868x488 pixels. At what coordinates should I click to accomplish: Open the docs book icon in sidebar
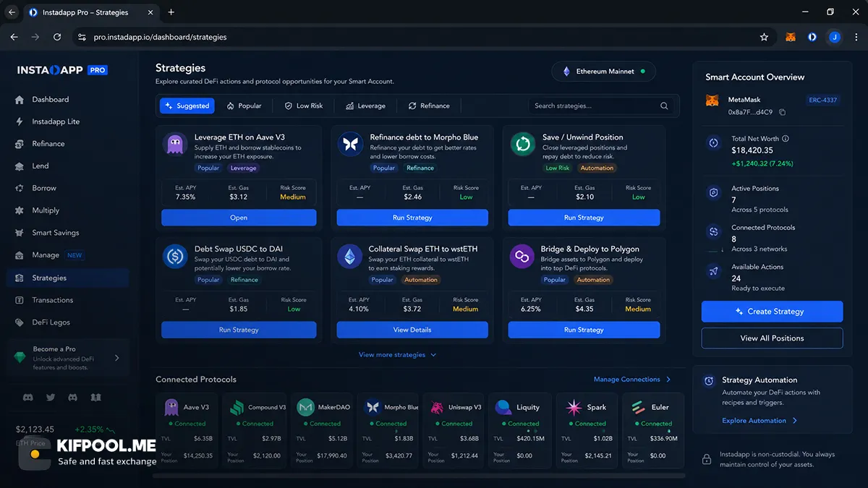[x=96, y=397]
